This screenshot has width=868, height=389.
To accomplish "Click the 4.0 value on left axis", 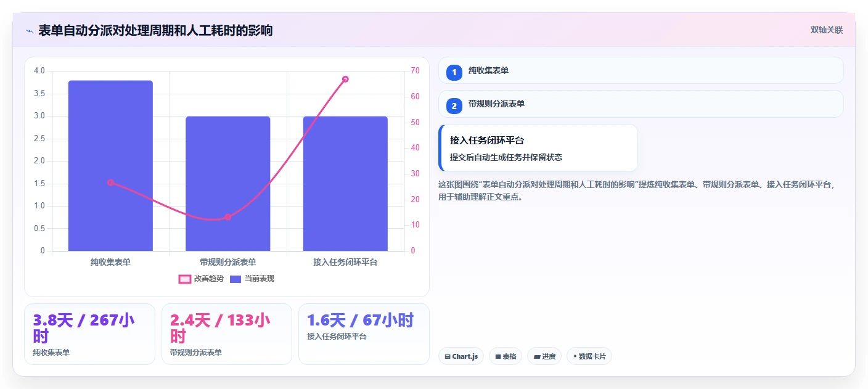I will click(39, 71).
